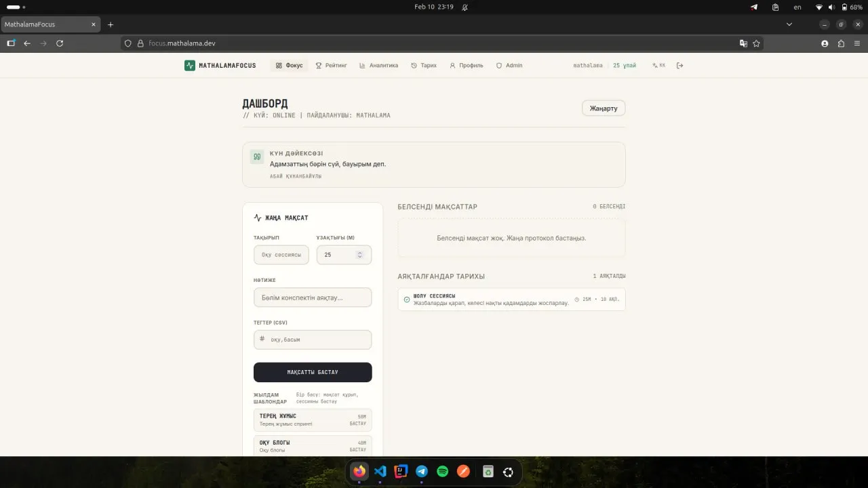Click the 25 ұпай points label
The image size is (868, 488).
point(625,66)
